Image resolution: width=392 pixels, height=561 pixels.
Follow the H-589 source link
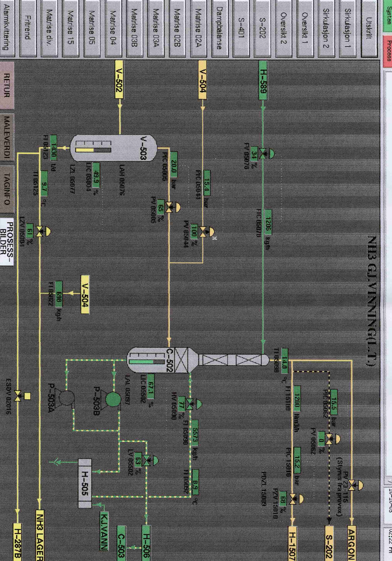pyautogui.click(x=263, y=80)
